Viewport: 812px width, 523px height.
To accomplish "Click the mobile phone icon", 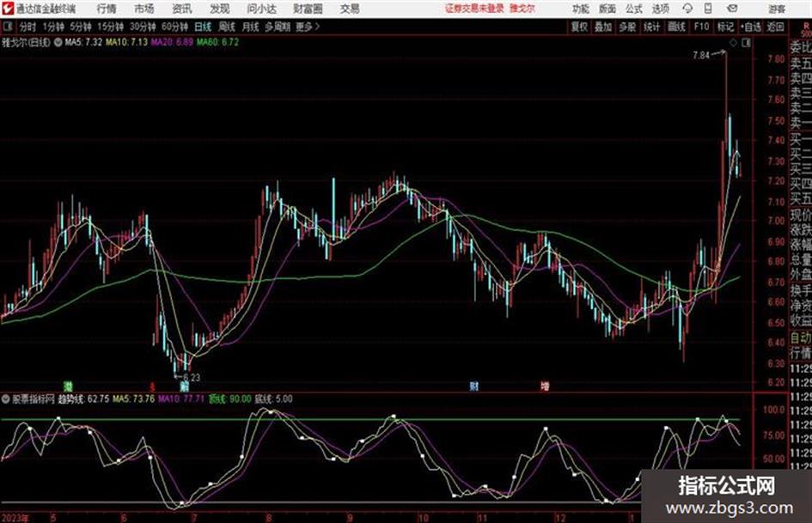I will (x=708, y=9).
